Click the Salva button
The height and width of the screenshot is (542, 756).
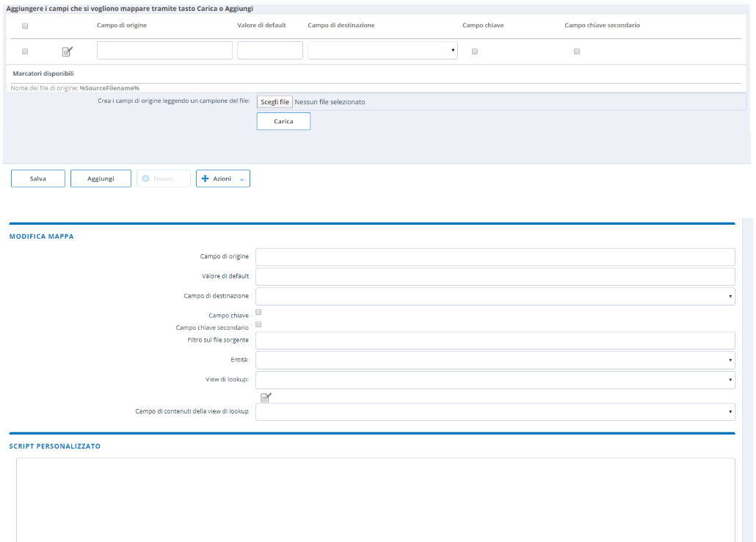tap(38, 178)
